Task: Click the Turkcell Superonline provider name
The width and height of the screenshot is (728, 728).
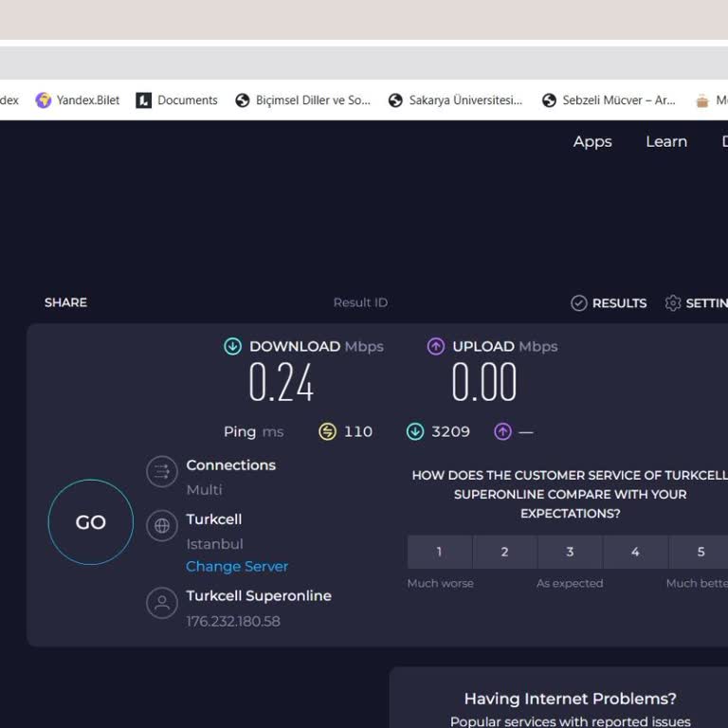Action: click(259, 595)
